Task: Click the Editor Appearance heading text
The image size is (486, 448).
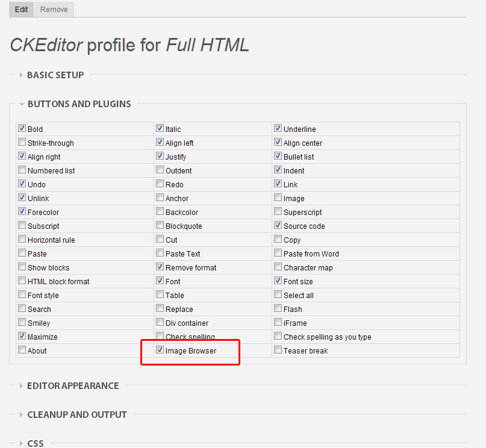Action: tap(73, 386)
